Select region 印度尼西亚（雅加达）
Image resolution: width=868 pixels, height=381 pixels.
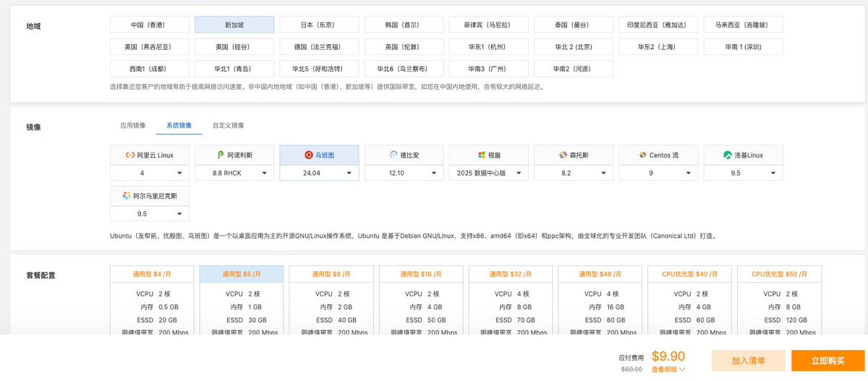pyautogui.click(x=658, y=25)
